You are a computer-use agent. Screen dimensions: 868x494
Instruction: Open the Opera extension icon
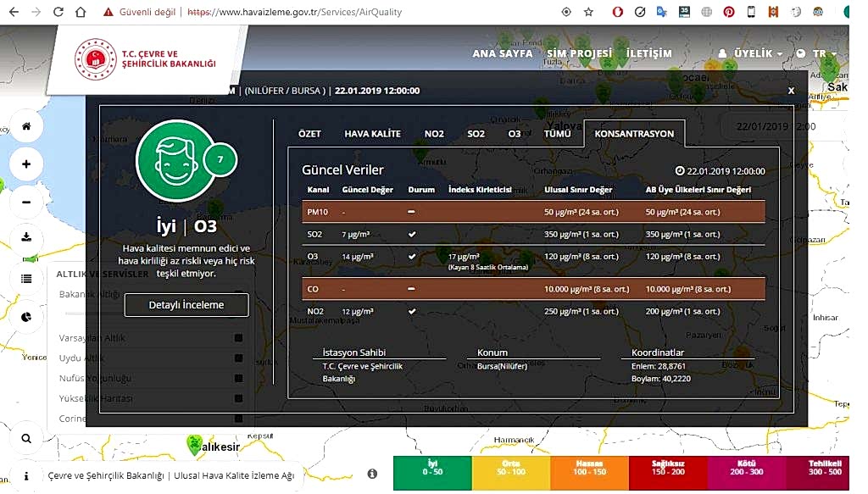click(617, 12)
